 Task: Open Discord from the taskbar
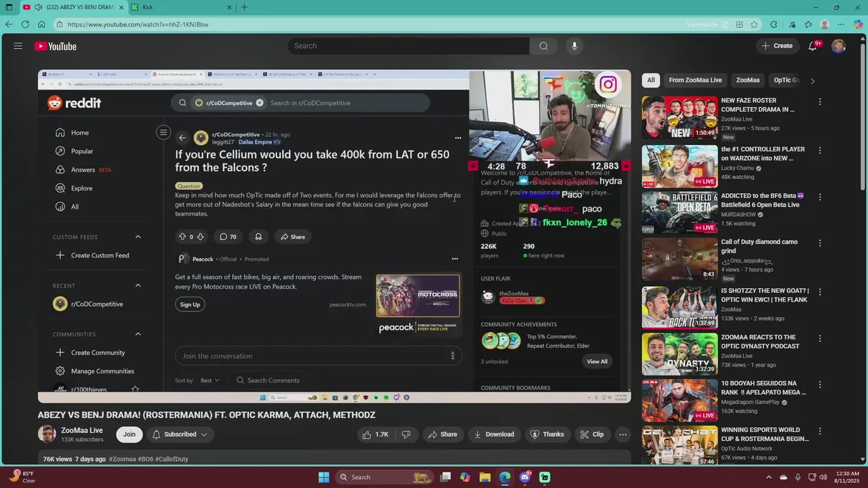tap(525, 477)
